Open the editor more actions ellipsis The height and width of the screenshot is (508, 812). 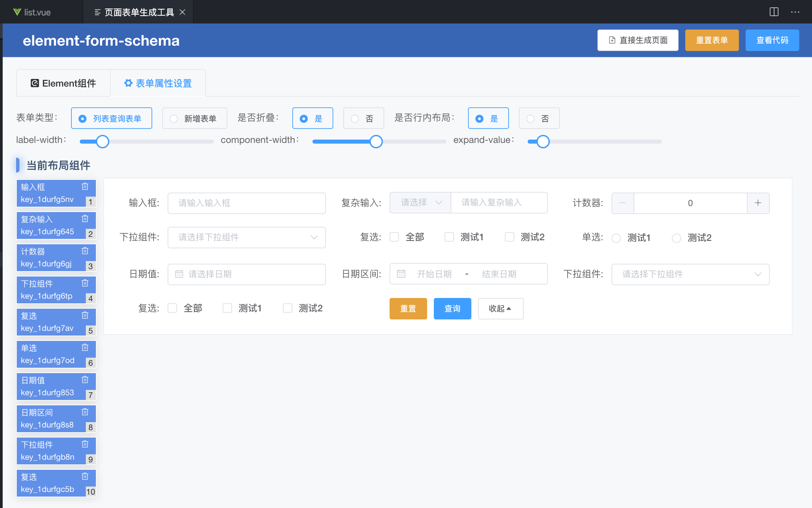[795, 12]
